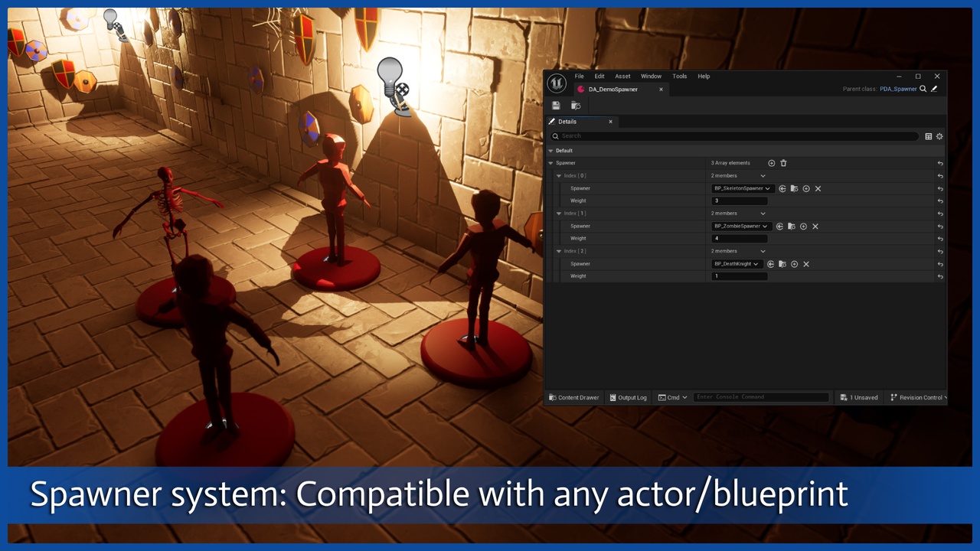980x551 pixels.
Task: Toggle the property matrix table view icon
Action: 929,136
